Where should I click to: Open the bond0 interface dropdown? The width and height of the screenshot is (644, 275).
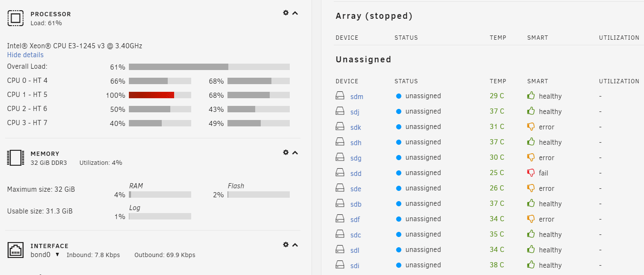tap(57, 255)
